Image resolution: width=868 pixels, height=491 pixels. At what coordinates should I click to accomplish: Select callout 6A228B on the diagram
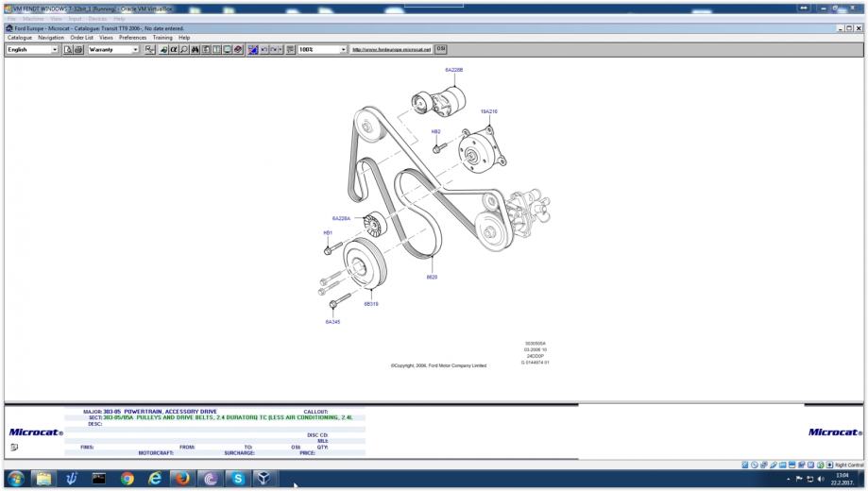tap(454, 70)
